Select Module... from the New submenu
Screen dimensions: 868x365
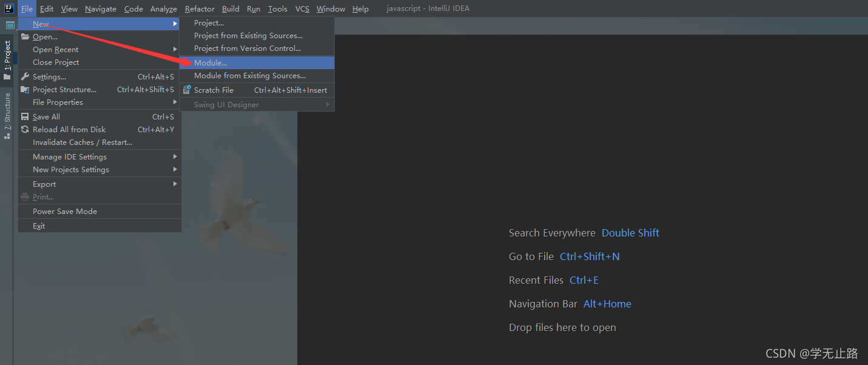pos(211,62)
